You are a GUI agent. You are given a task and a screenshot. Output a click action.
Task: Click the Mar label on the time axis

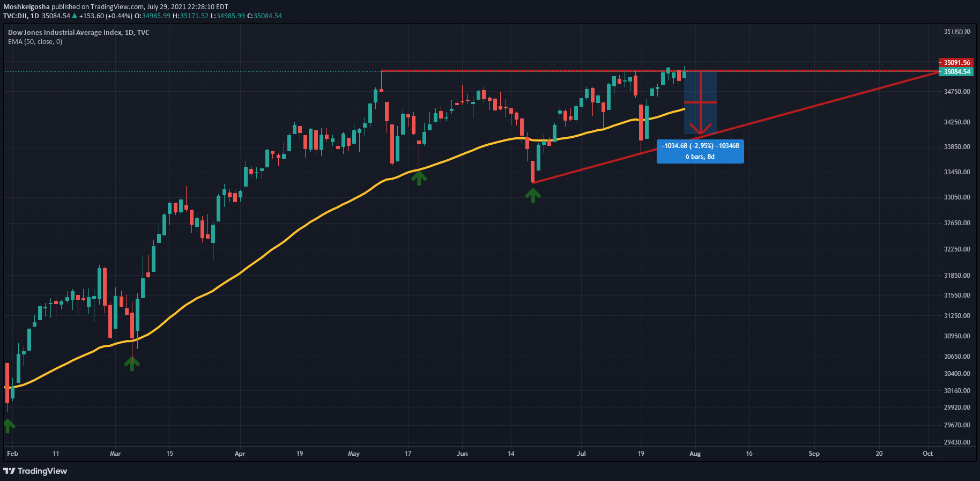pyautogui.click(x=115, y=454)
